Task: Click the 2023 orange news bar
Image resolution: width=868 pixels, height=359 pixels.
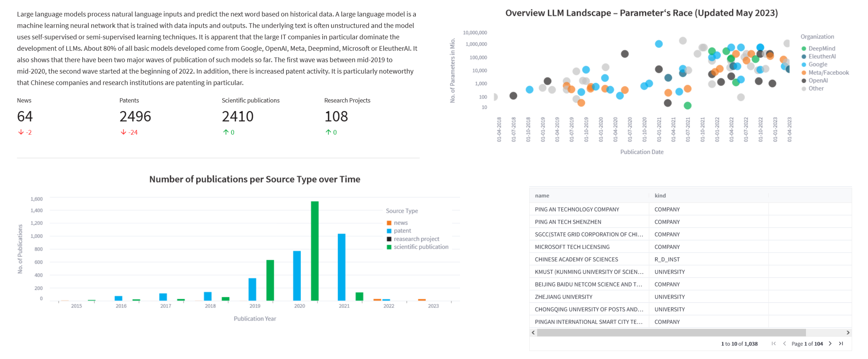Action: (x=421, y=300)
